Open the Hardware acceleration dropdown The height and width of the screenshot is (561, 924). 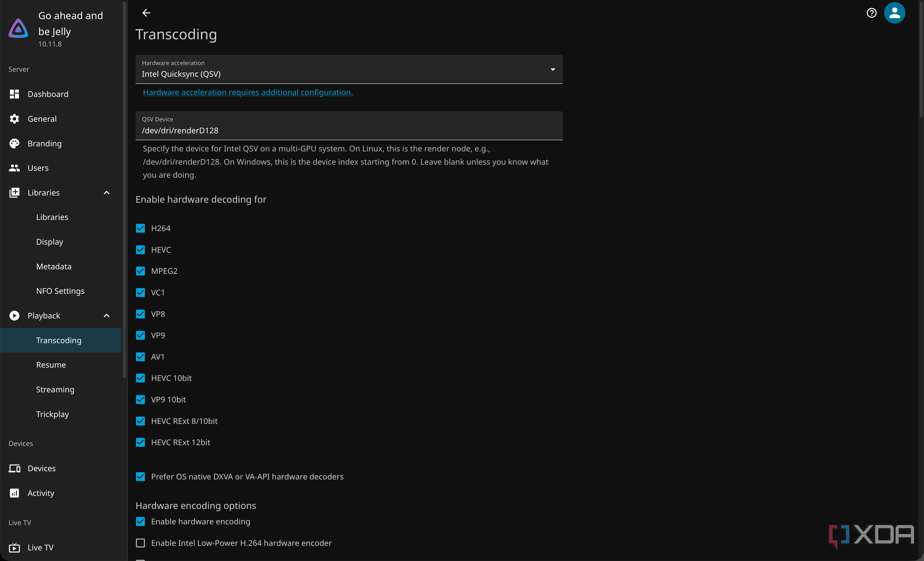tap(349, 69)
